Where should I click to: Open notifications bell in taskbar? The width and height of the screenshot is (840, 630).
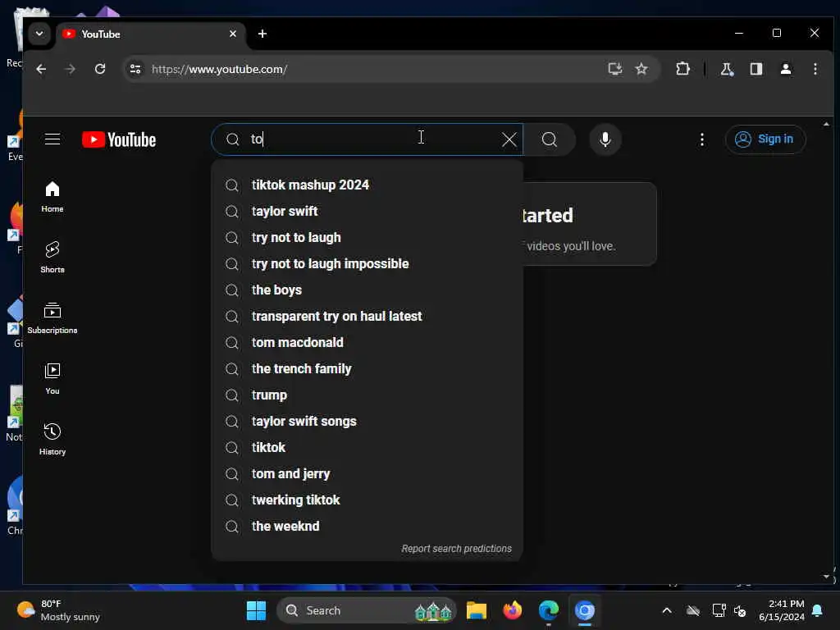pos(817,610)
